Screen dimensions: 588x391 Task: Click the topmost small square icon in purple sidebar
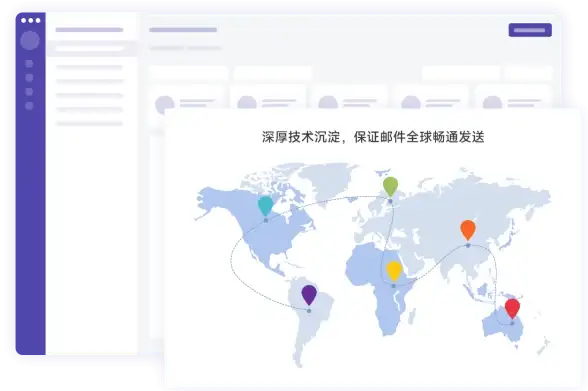(x=29, y=64)
